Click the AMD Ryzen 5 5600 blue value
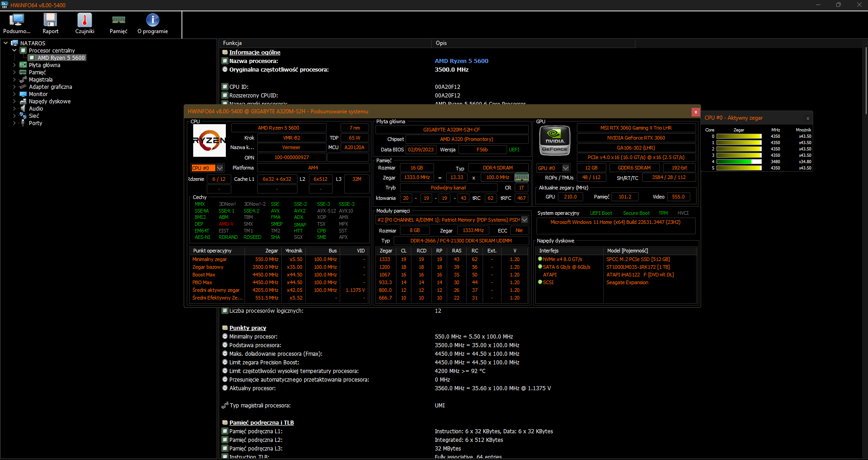Image resolution: width=868 pixels, height=460 pixels. (x=461, y=61)
